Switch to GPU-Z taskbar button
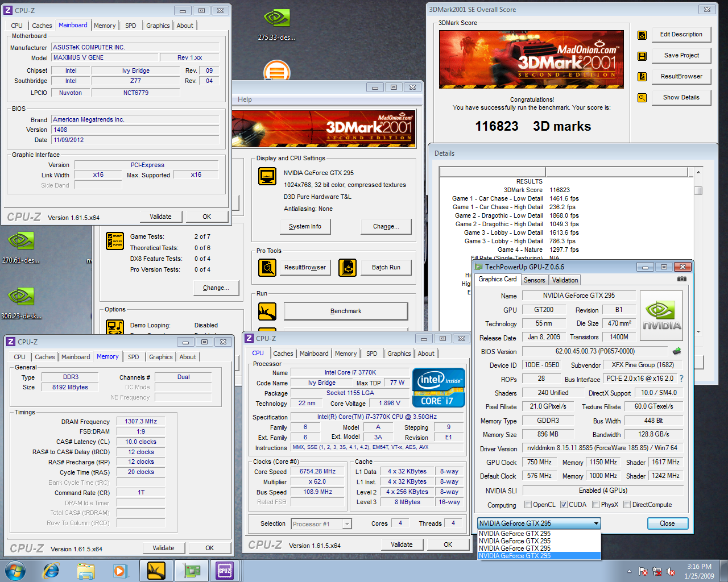Viewport: 728px width, 582px height. (x=191, y=571)
